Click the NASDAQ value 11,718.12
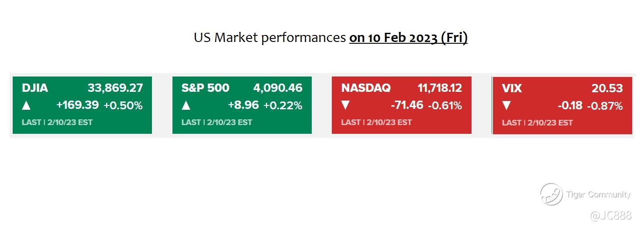This screenshot has height=230, width=644. click(x=440, y=88)
